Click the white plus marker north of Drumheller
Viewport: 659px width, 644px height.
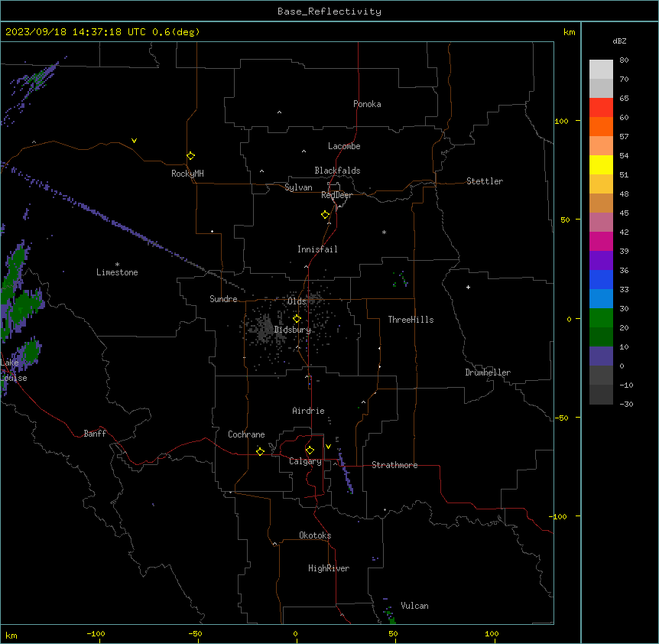(468, 287)
